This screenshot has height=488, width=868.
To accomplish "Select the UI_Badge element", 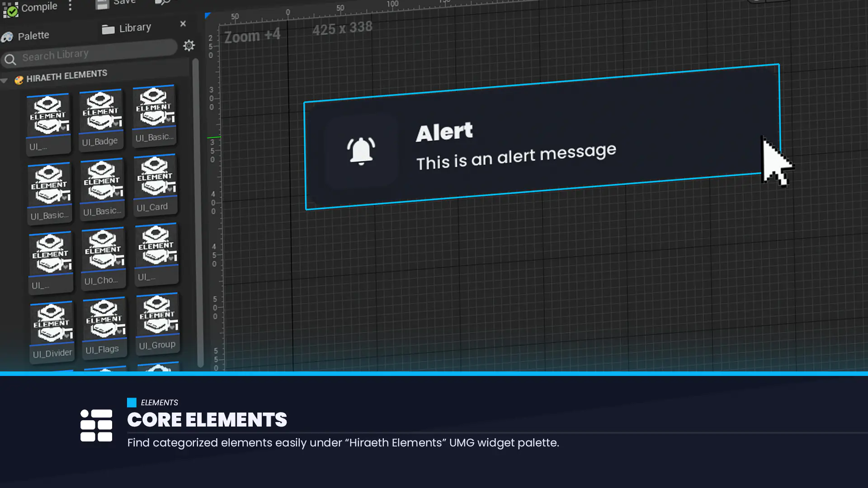I will [100, 119].
